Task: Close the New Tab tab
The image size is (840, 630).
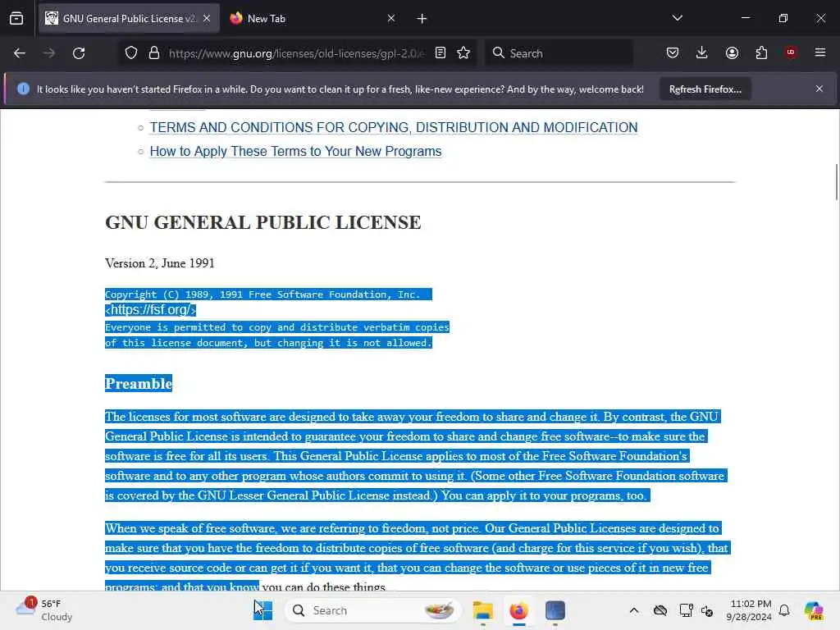Action: tap(391, 19)
